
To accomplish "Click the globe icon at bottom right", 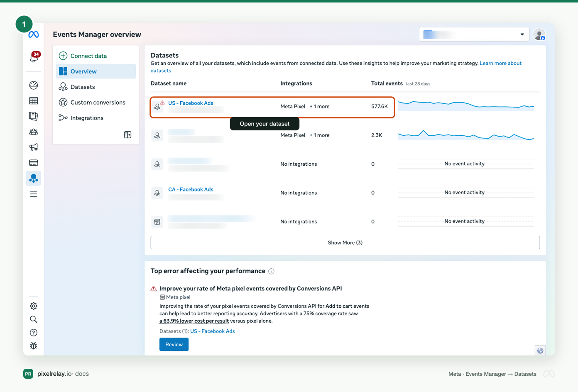I will point(540,350).
